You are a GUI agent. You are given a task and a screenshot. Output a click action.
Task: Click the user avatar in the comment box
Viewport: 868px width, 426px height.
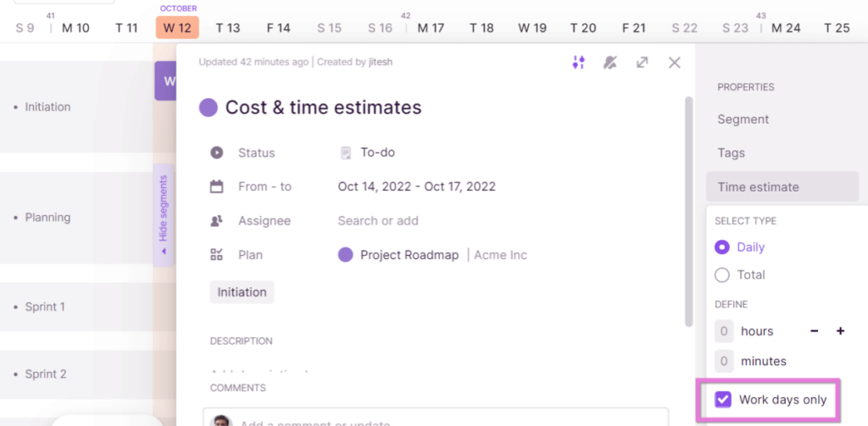click(221, 420)
